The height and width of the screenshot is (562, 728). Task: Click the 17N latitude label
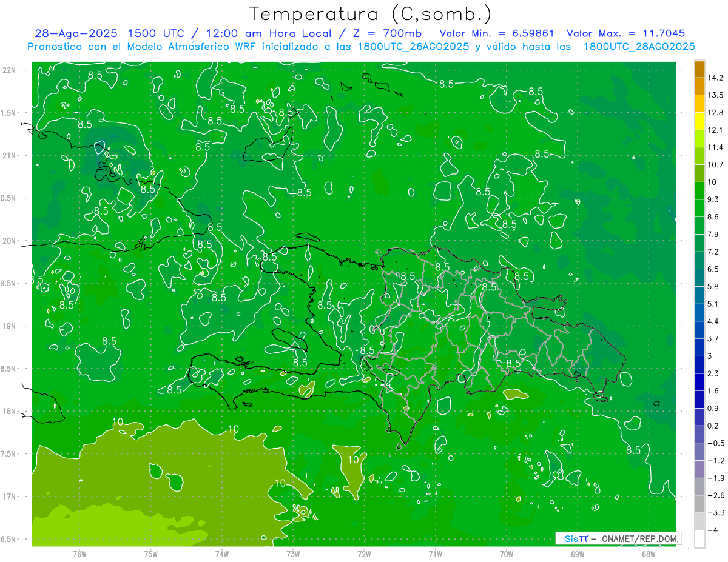10,497
